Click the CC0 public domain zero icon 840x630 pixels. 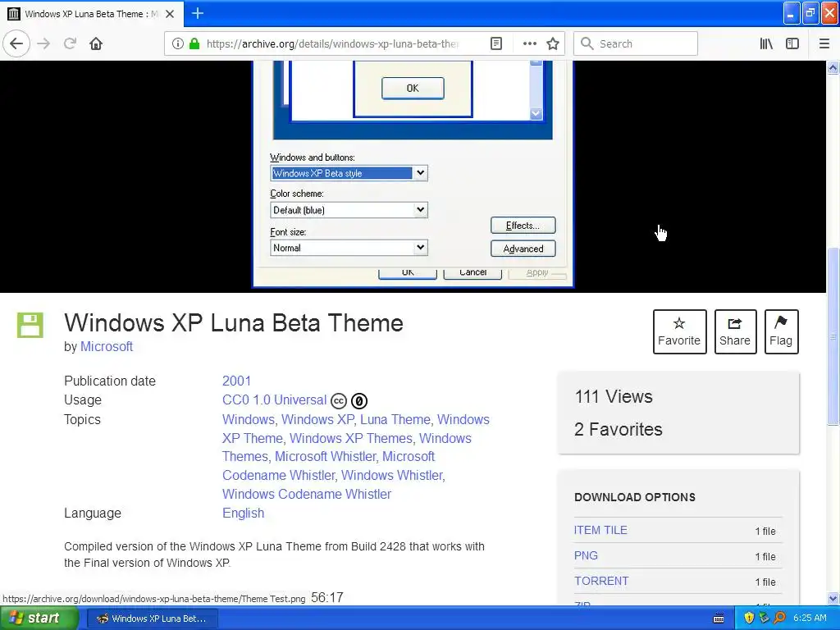pyautogui.click(x=359, y=400)
